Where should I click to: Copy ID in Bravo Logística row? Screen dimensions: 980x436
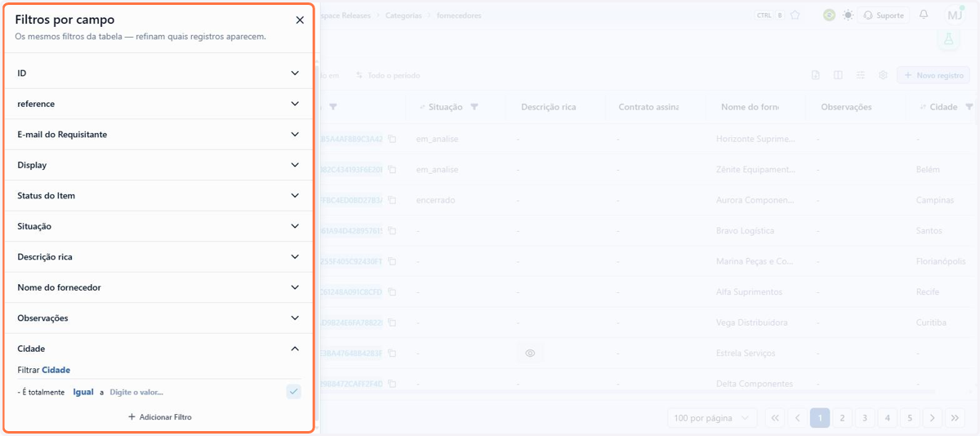[392, 231]
